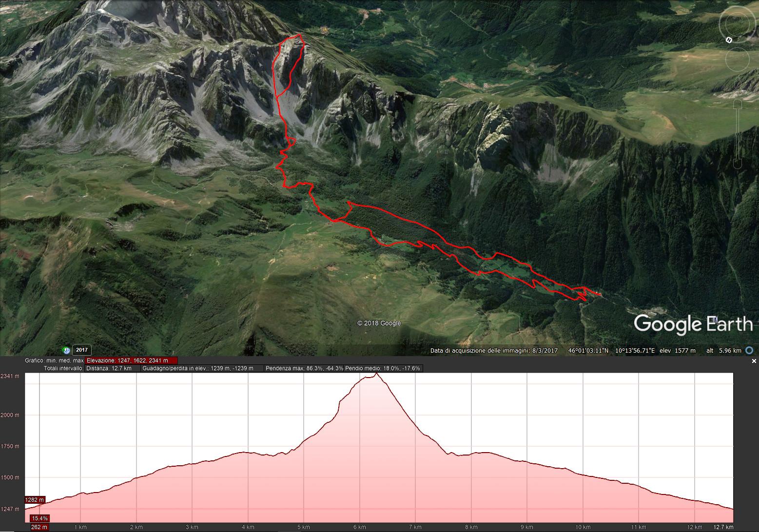Click the 2017 historical imagery year button
Screen dimensions: 759x532
[x=82, y=350]
